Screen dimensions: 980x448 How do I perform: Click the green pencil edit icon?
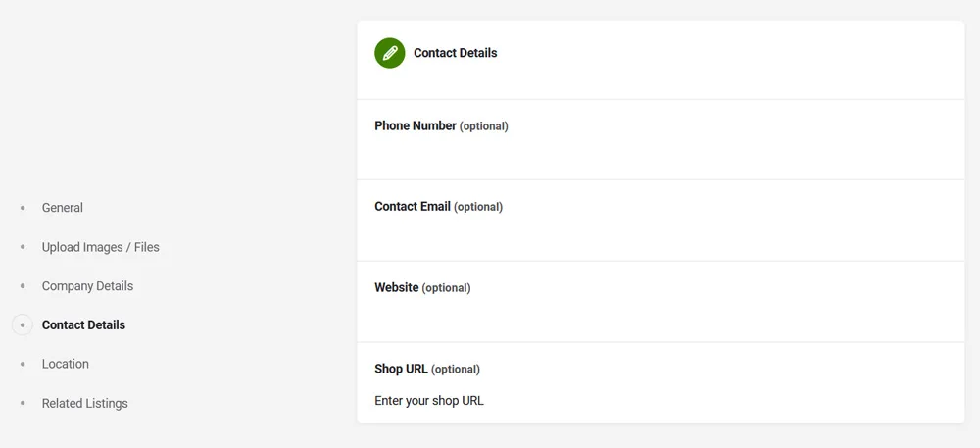click(x=390, y=53)
